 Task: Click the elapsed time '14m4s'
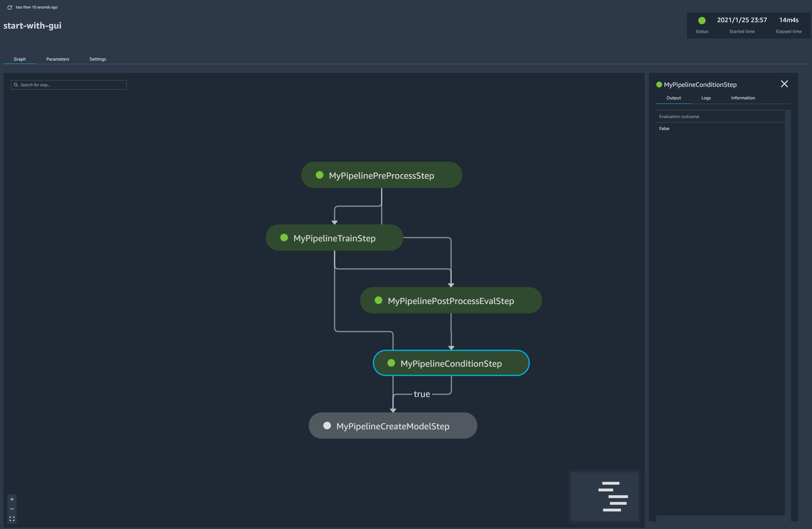pos(788,20)
